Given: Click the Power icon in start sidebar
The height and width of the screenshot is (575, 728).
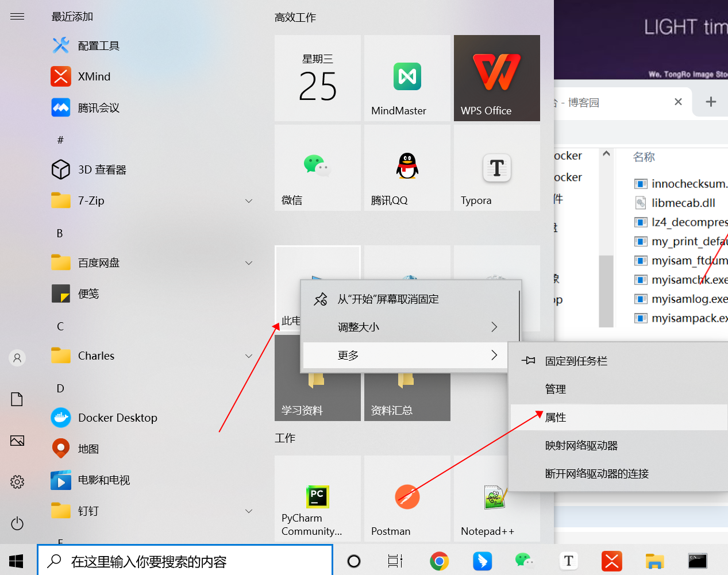Looking at the screenshot, I should point(17,523).
